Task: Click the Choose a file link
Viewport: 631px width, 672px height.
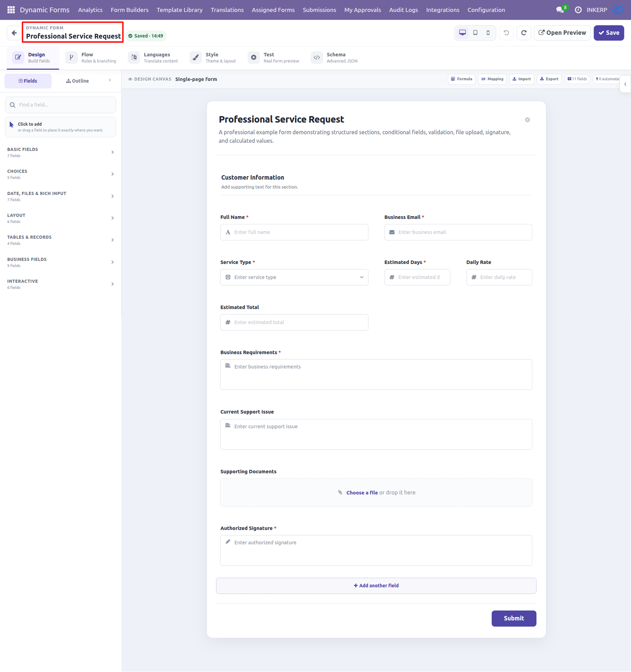Action: (x=362, y=492)
